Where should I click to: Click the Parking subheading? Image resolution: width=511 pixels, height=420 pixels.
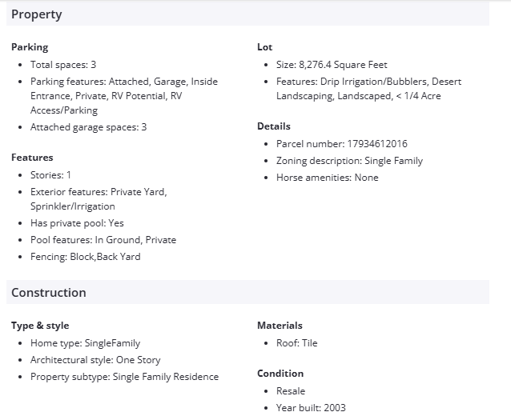[30, 47]
